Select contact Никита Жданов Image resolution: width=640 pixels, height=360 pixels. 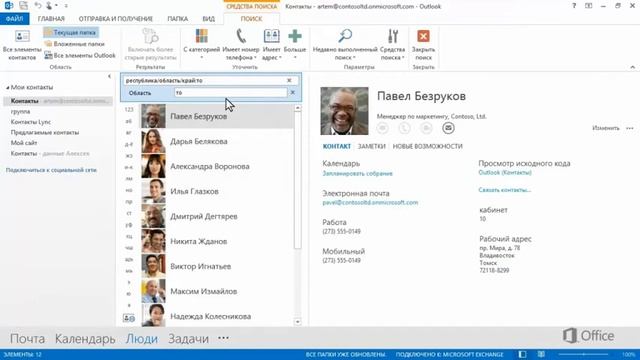(x=217, y=241)
